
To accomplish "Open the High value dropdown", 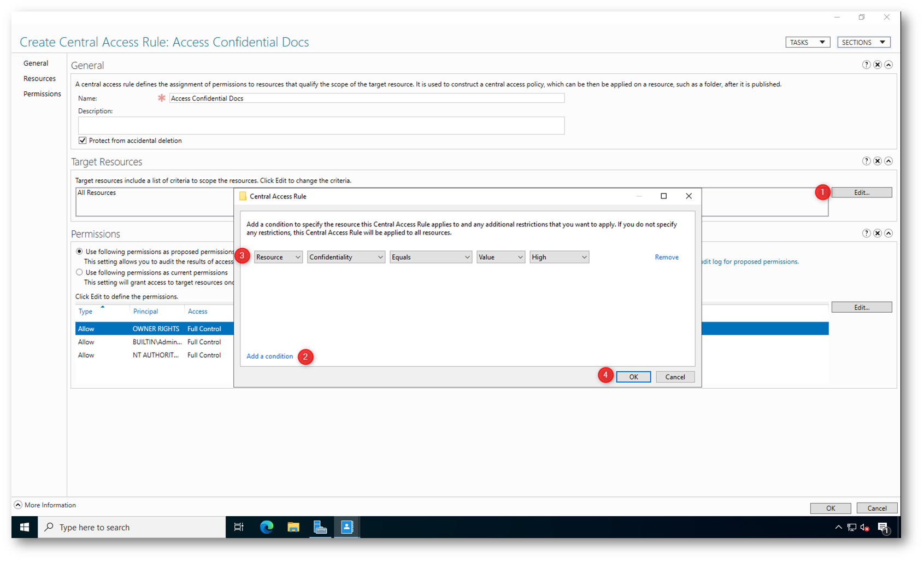I will (559, 257).
